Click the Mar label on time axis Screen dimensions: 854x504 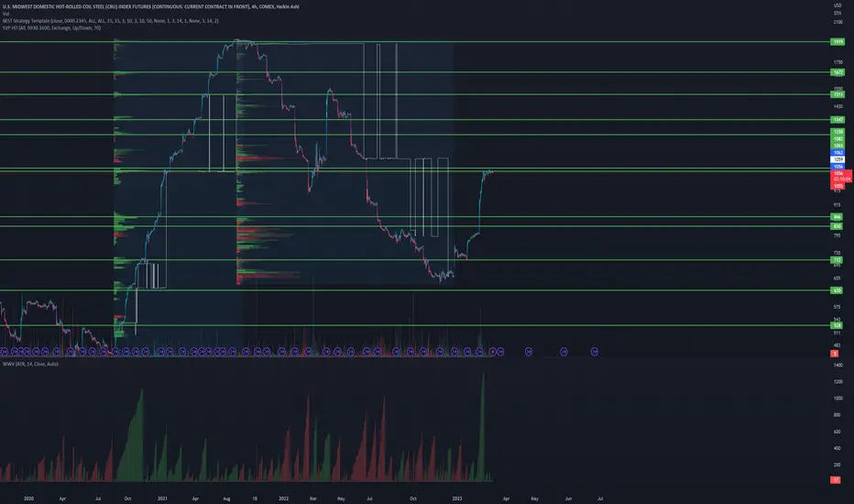312,499
